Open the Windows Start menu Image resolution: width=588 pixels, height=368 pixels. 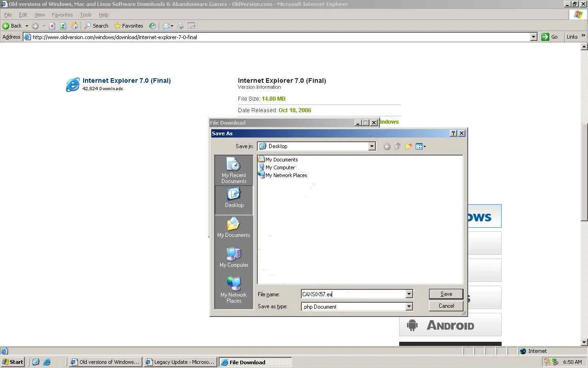point(13,362)
